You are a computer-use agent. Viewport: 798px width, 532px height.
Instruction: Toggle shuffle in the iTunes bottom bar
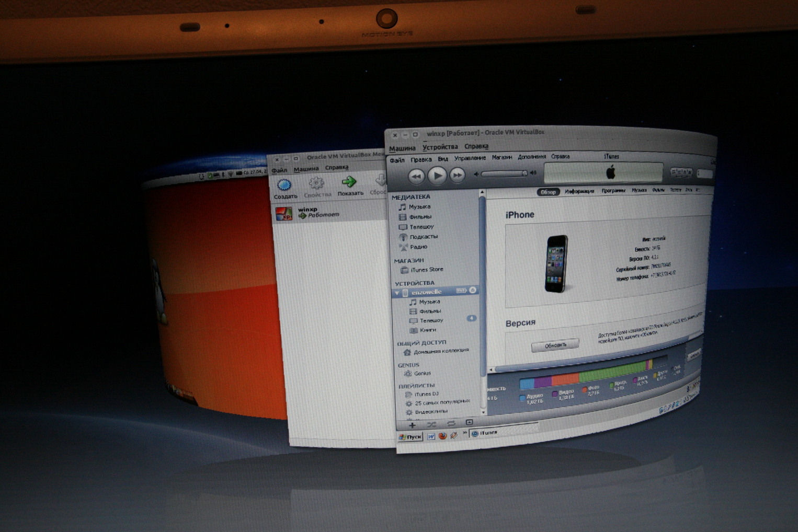[x=431, y=424]
